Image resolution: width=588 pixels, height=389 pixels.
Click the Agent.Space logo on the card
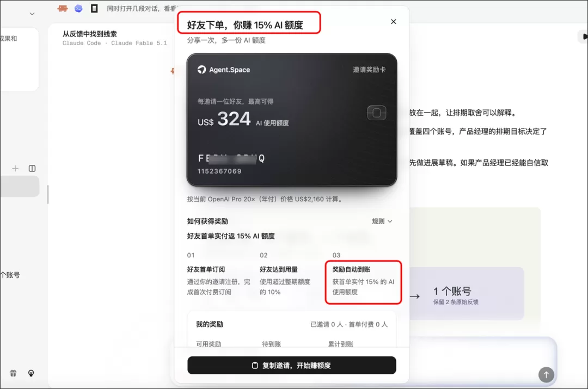coord(202,70)
